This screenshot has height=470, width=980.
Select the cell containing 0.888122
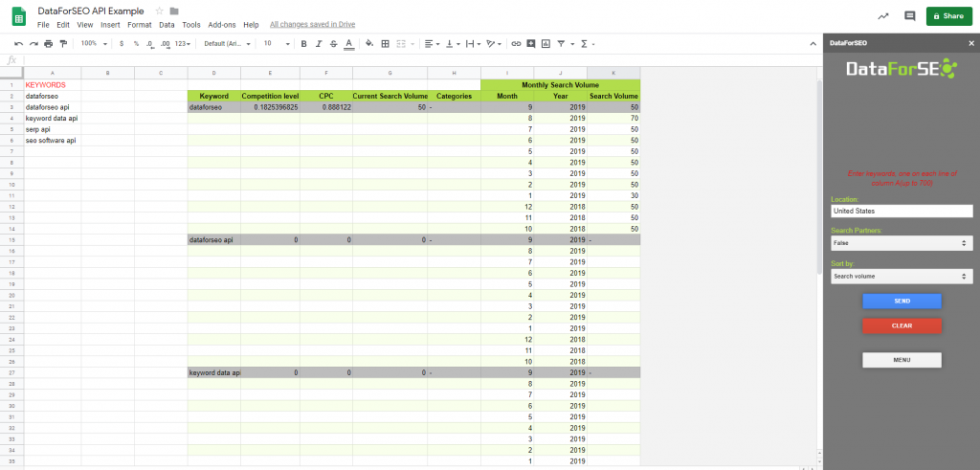click(x=326, y=107)
